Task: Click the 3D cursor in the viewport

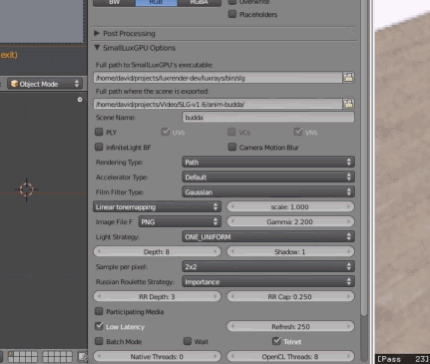Action: (26, 189)
